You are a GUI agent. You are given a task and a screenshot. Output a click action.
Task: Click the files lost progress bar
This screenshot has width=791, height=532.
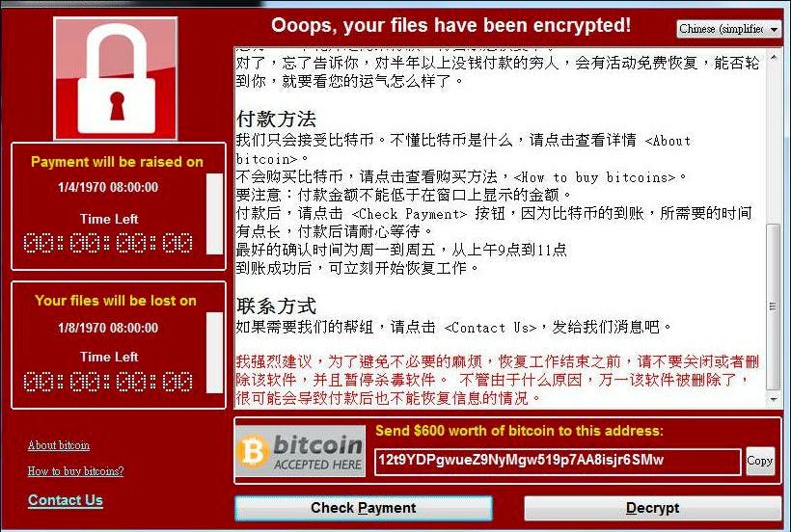pyautogui.click(x=214, y=352)
